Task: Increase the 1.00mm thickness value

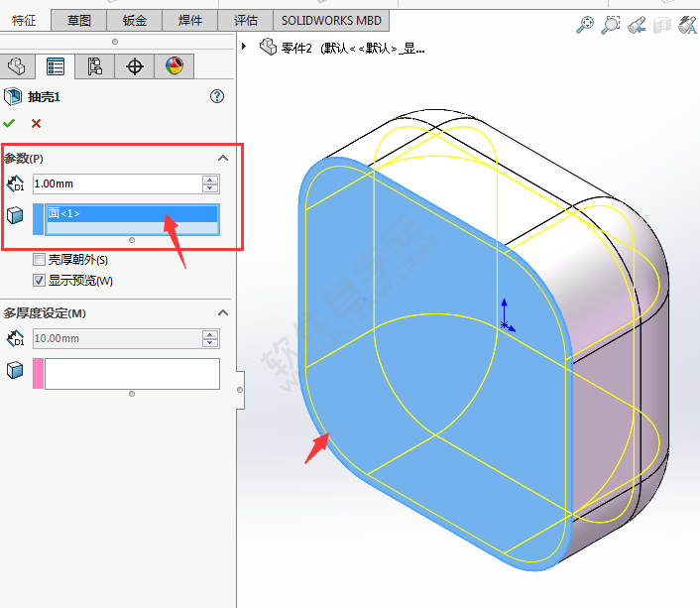Action: pyautogui.click(x=210, y=180)
